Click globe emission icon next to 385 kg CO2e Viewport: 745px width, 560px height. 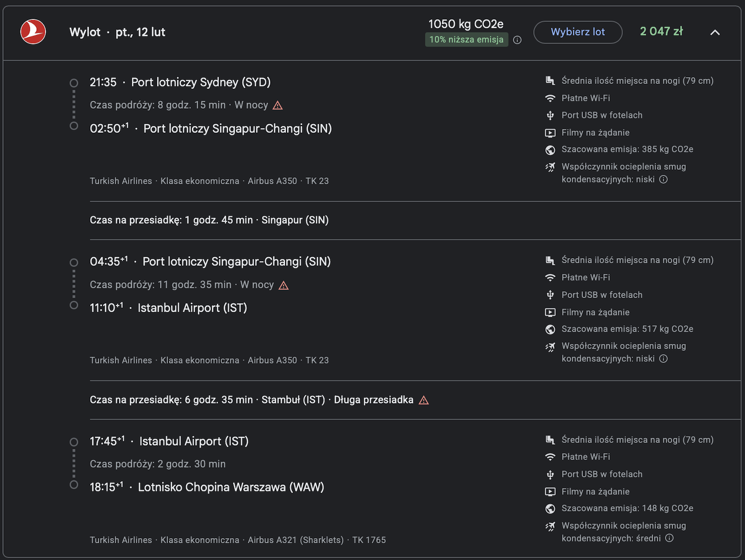coord(550,150)
